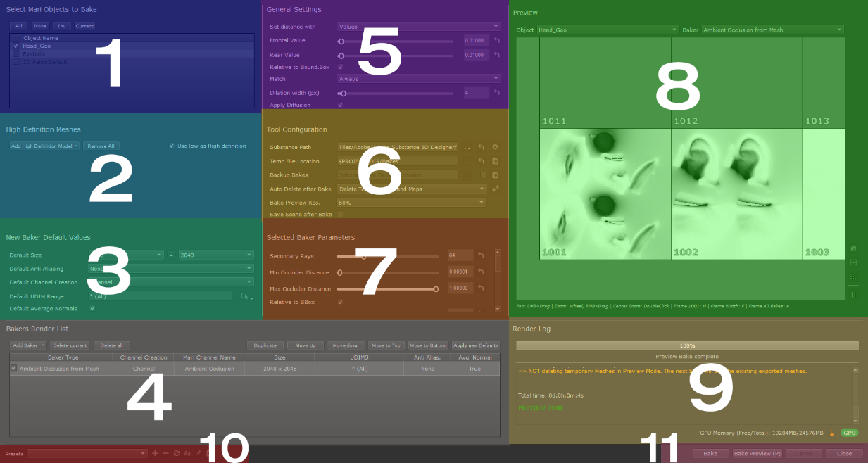
Task: Open the Set distance with dropdown
Action: click(419, 27)
